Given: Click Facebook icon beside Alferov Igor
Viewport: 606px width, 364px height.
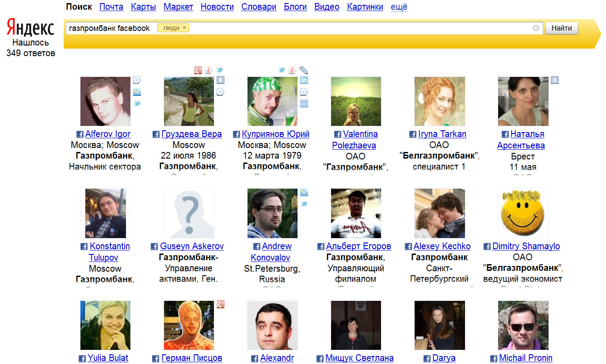Looking at the screenshot, I should 80,134.
